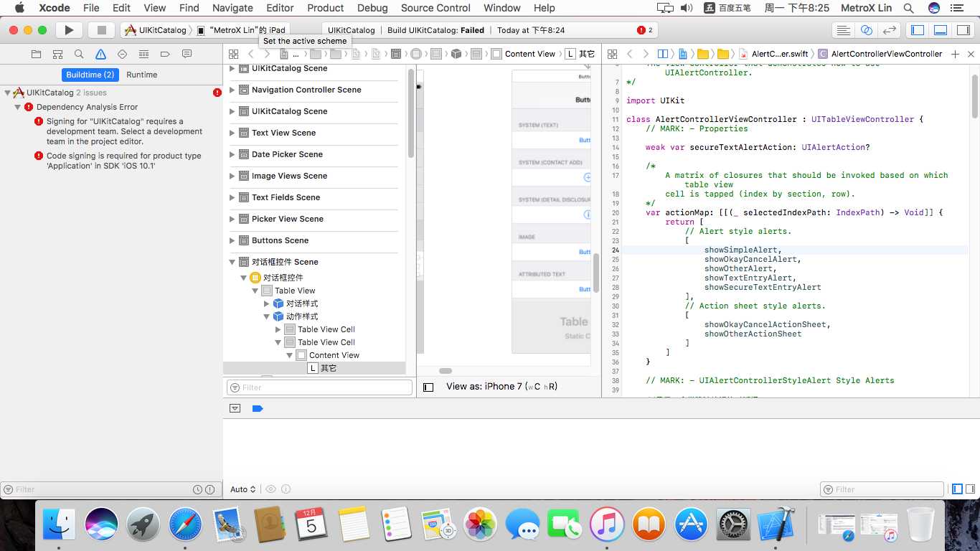The image size is (980, 551).
Task: Open related items menu in storyboard jump bar
Action: tap(234, 54)
